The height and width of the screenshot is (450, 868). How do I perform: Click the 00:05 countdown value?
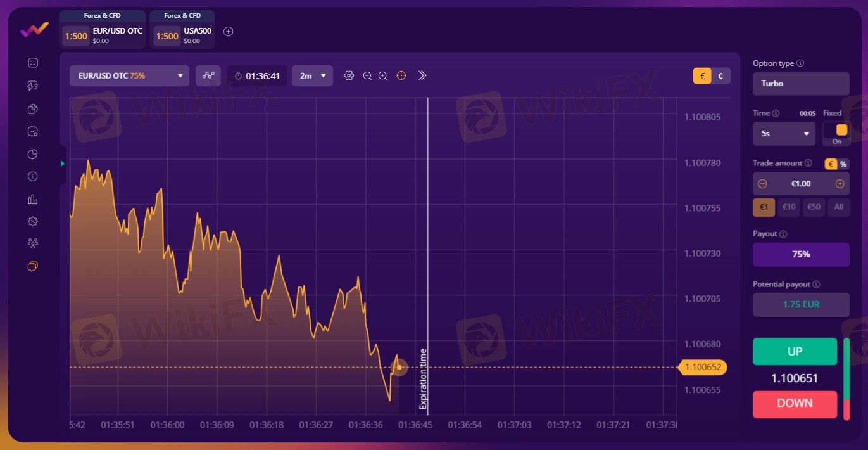tap(807, 113)
